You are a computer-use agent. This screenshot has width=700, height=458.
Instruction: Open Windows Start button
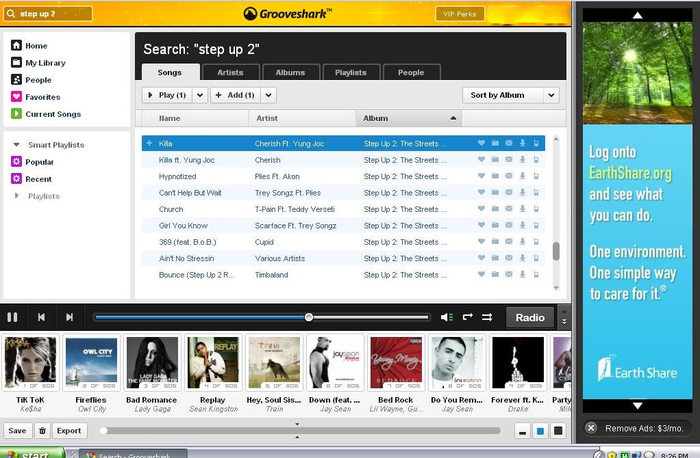tap(32, 453)
